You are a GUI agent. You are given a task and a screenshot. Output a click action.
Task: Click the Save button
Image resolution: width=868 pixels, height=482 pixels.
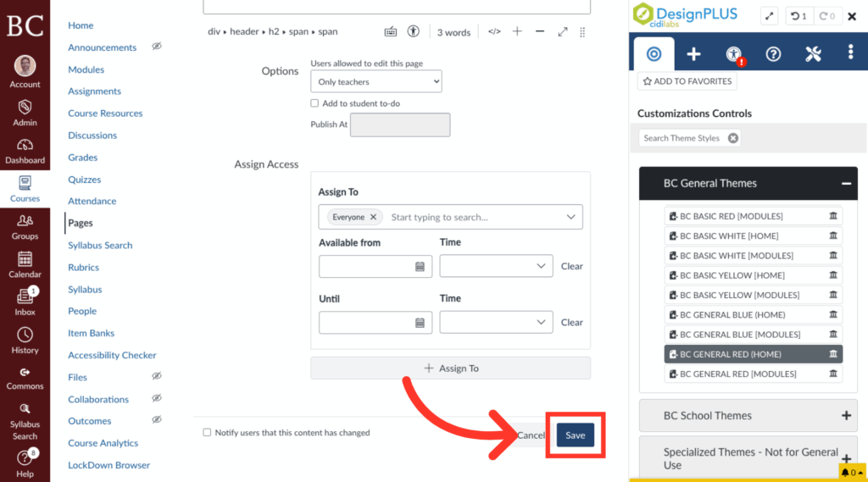576,435
